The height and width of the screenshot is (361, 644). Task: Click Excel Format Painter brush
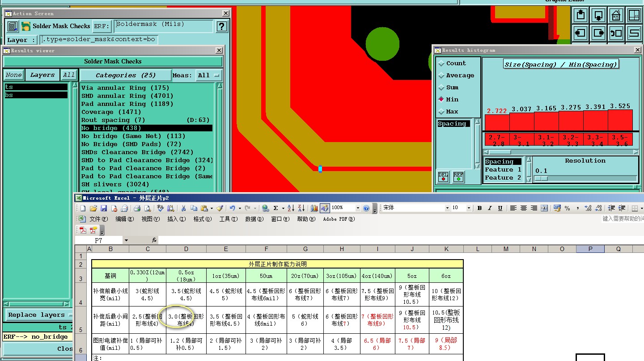tap(220, 208)
